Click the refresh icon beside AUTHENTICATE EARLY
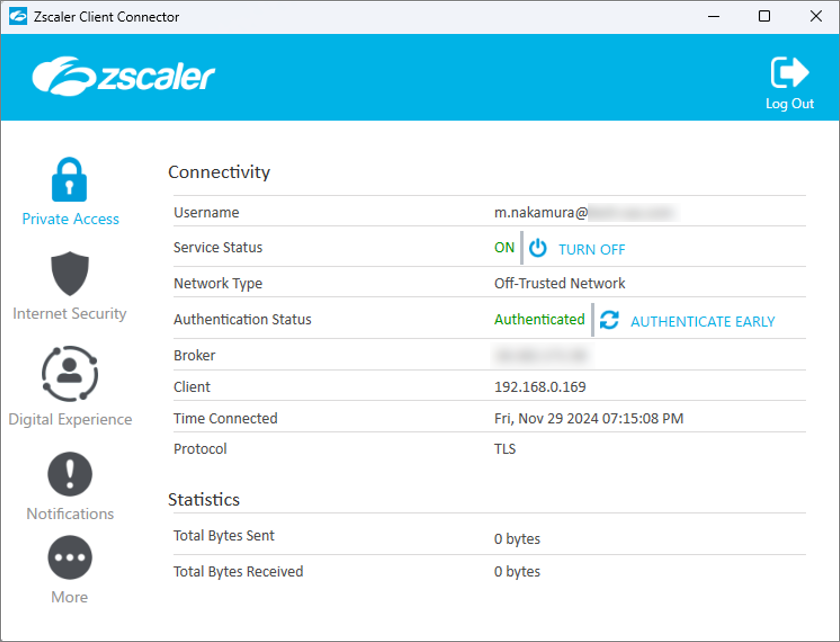Image resolution: width=840 pixels, height=642 pixels. pyautogui.click(x=609, y=320)
